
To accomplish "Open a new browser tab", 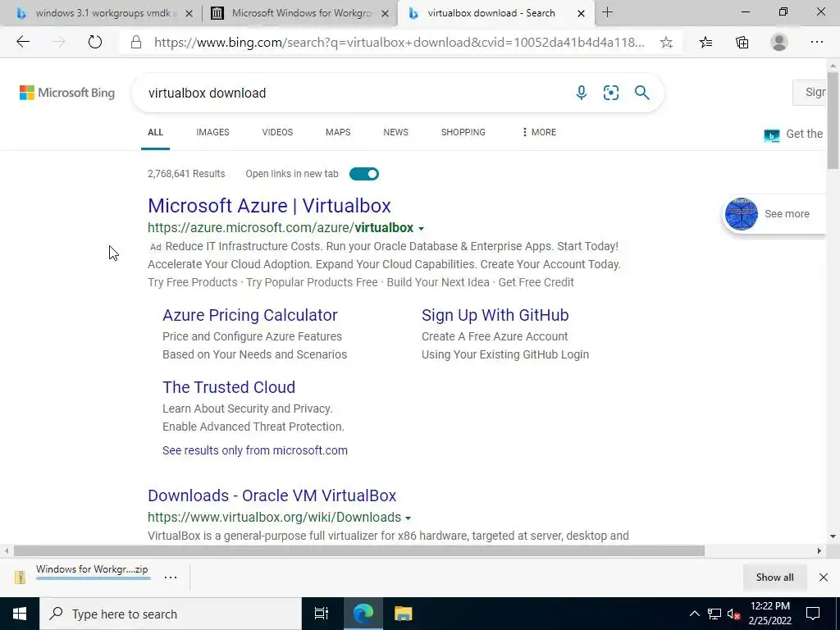I will pos(607,12).
